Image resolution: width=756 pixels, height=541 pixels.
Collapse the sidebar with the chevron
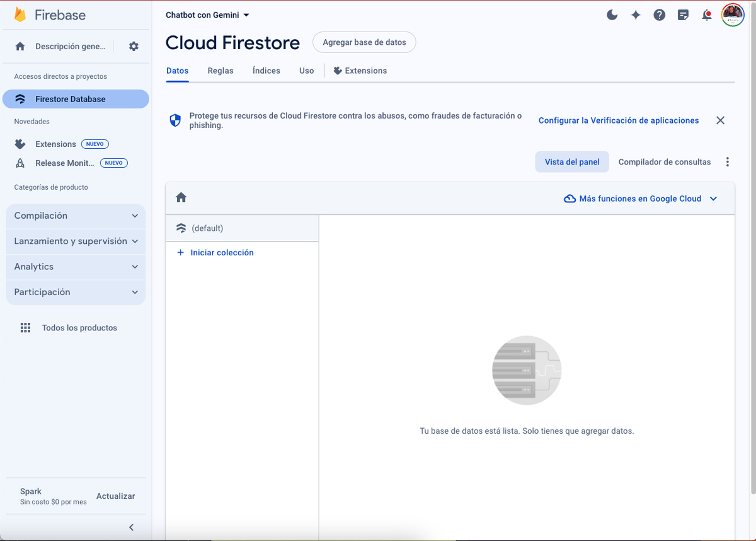(132, 527)
